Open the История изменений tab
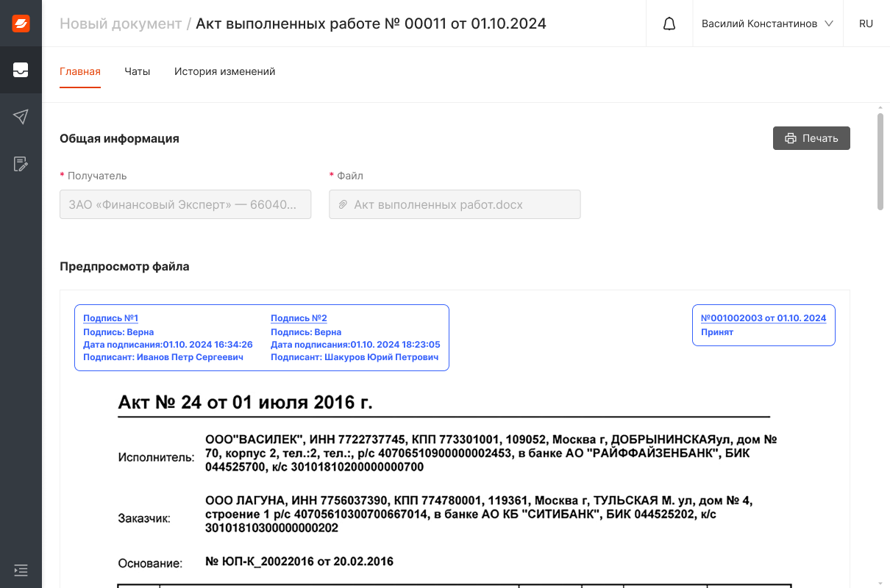Image resolution: width=890 pixels, height=588 pixels. (x=224, y=72)
